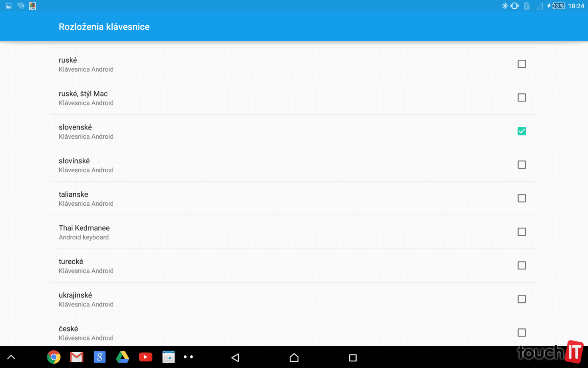The image size is (588, 368).
Task: Select the ukrajinské layout row
Action: pos(294,299)
